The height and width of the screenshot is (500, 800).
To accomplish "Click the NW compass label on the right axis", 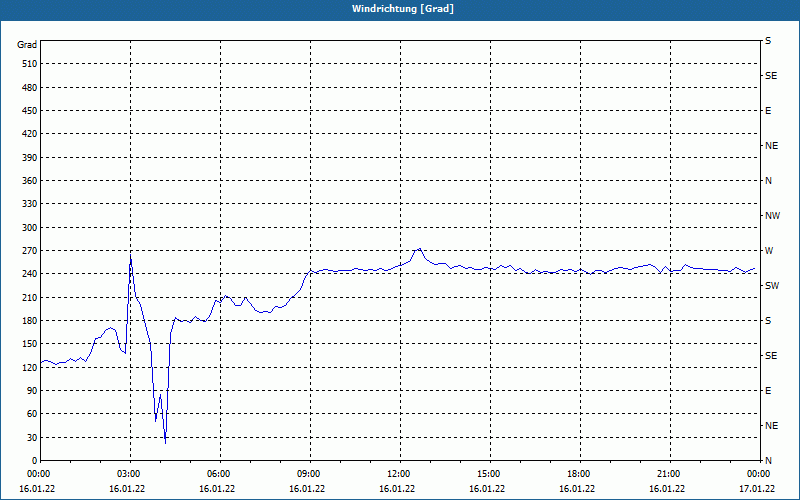I will [x=772, y=216].
